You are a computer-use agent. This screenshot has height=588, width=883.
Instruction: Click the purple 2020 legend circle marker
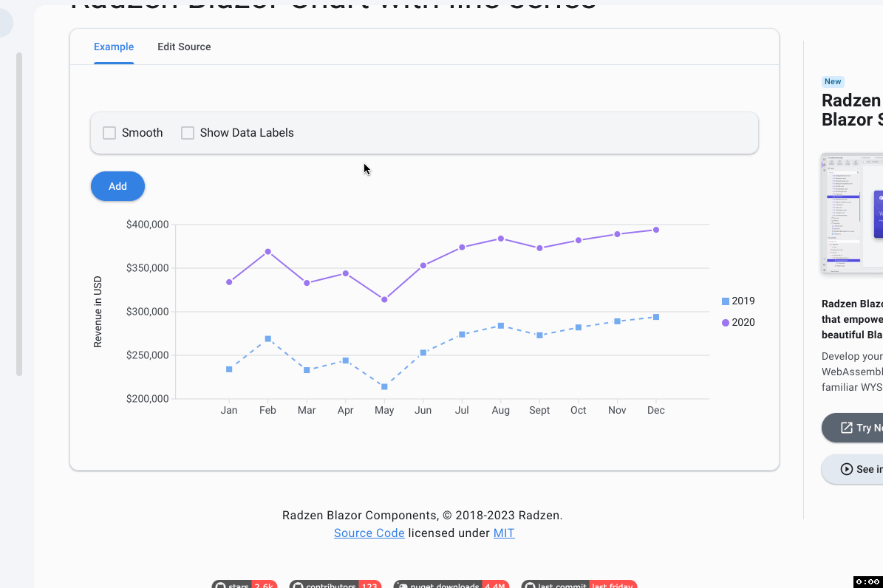[726, 322]
